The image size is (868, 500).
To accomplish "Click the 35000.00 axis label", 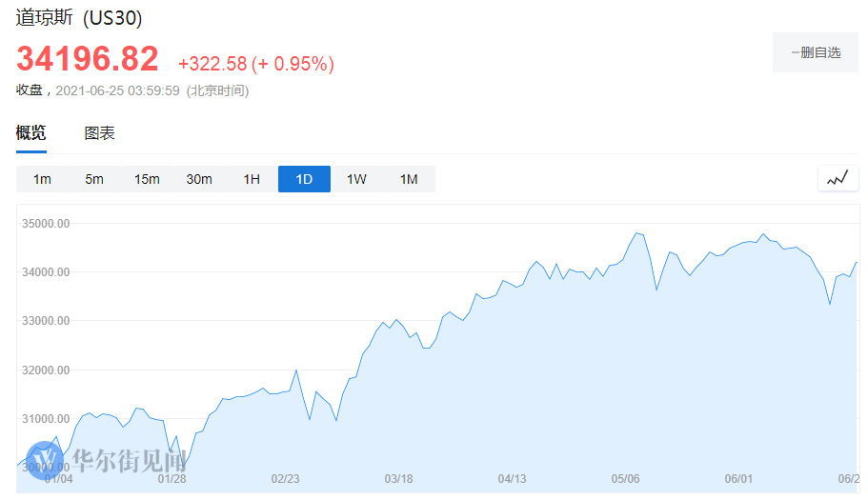I will 46,224.
